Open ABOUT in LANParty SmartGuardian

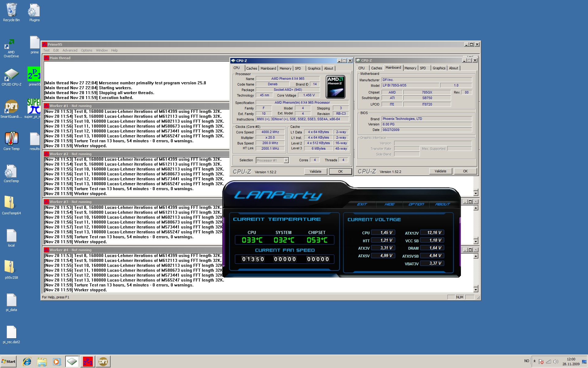pos(443,204)
